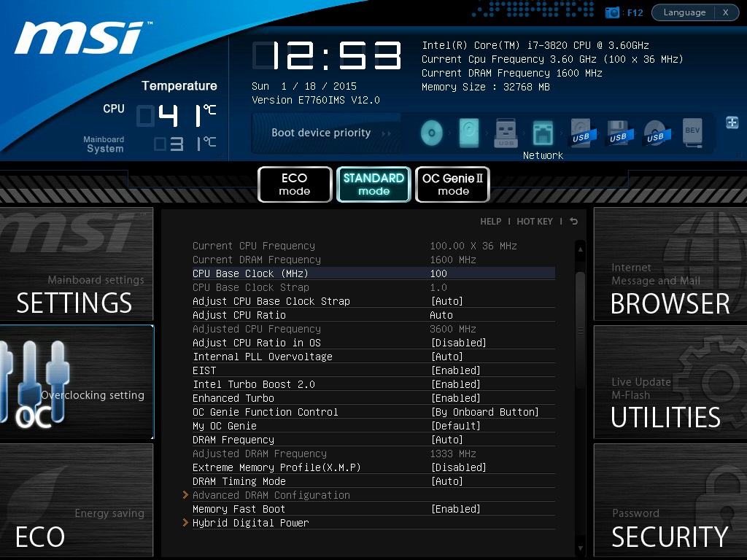Toggle Extreme Memory Profile (X.M.P) value

[373, 467]
